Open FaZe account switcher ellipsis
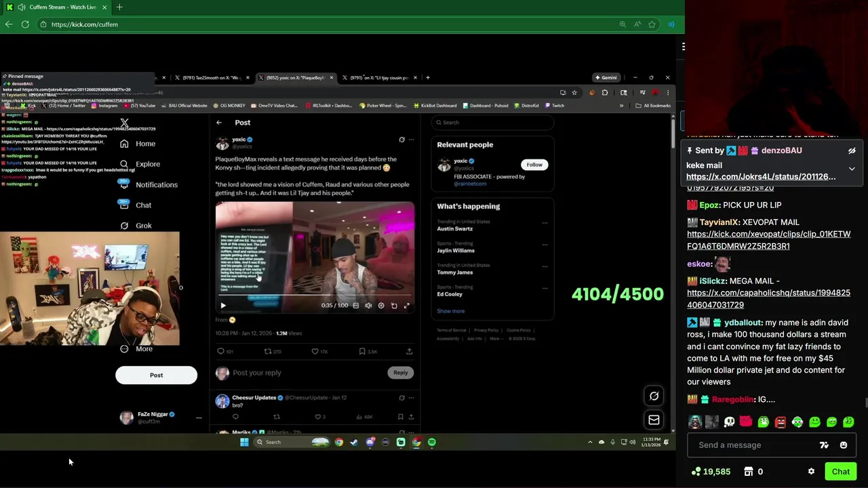The height and width of the screenshot is (488, 868). 199,418
